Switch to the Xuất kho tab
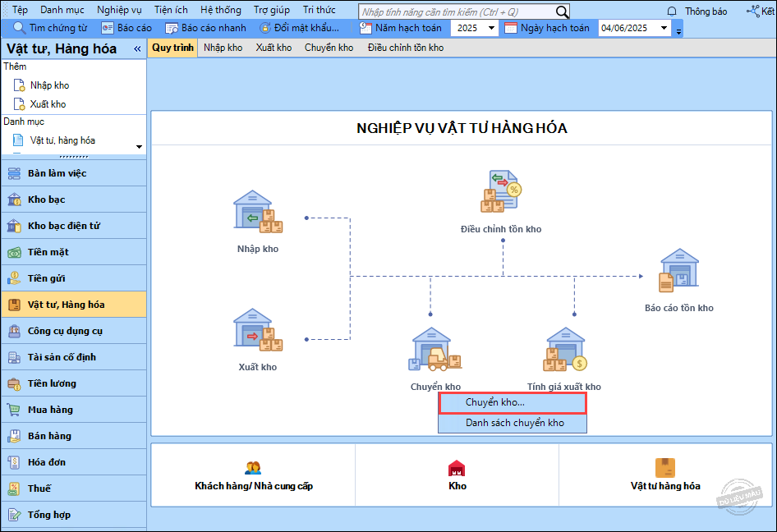The width and height of the screenshot is (777, 532). click(274, 48)
